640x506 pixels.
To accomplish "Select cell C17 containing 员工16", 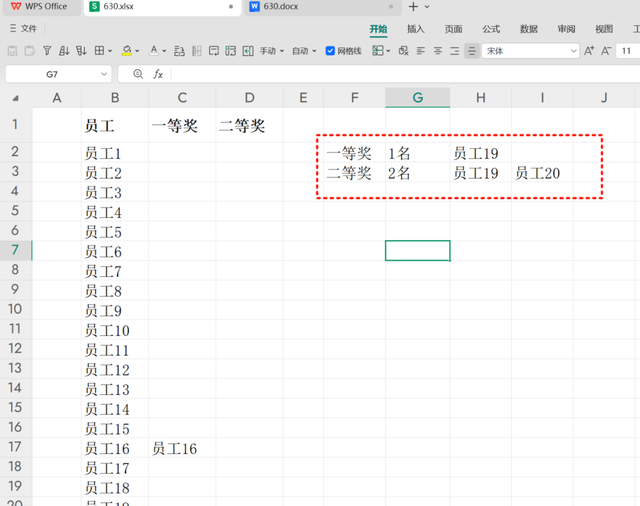I will [x=182, y=448].
